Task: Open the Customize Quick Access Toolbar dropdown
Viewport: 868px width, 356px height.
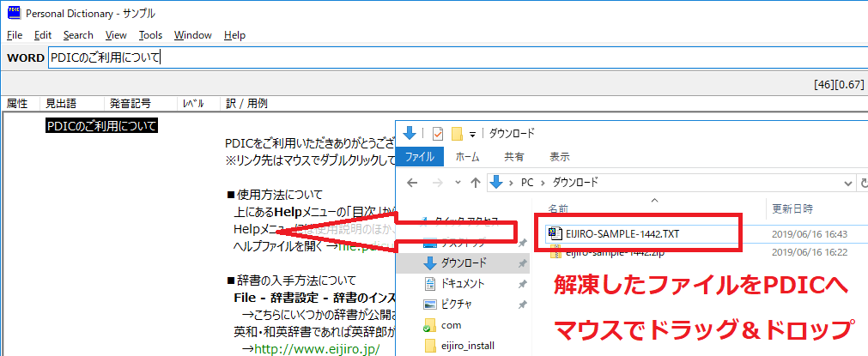Action: tap(473, 134)
